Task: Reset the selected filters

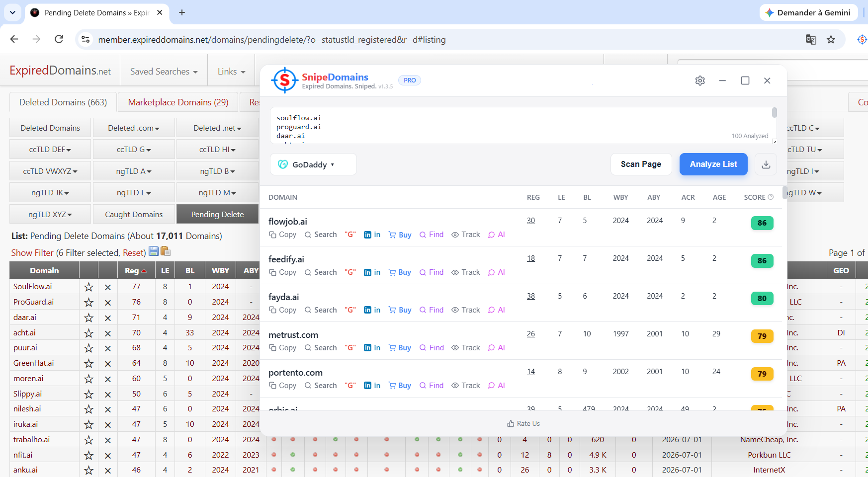Action: tap(133, 252)
